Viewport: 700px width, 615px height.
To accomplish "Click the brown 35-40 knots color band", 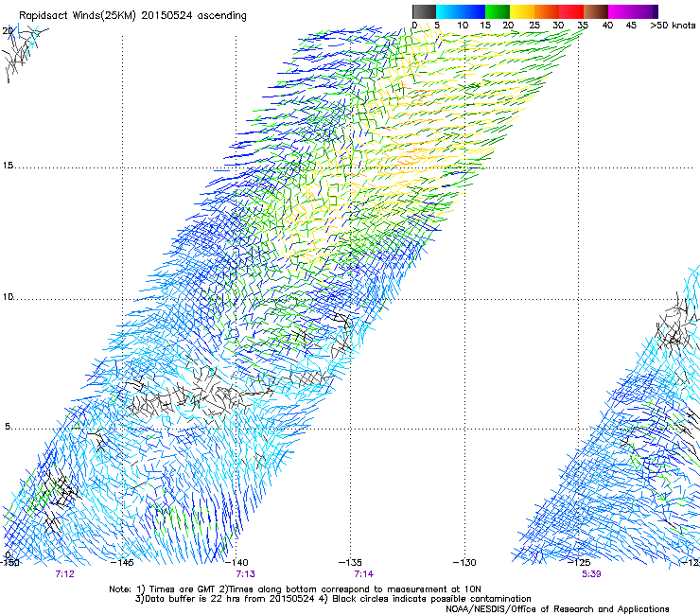I will [x=596, y=11].
